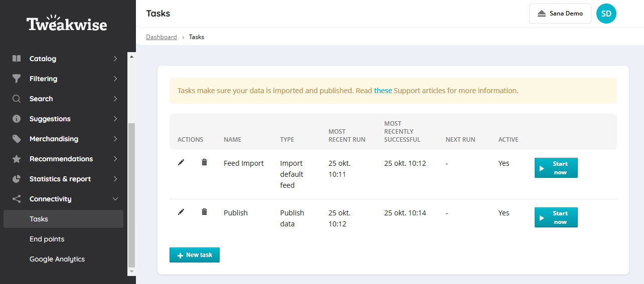Select the Filtering funnel icon

17,79
